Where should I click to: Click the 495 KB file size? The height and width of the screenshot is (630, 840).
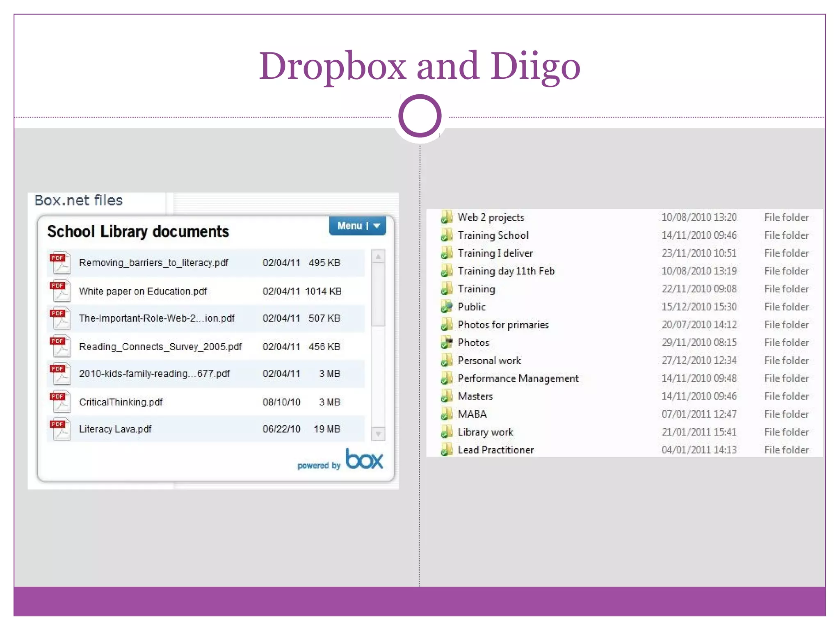tap(324, 262)
